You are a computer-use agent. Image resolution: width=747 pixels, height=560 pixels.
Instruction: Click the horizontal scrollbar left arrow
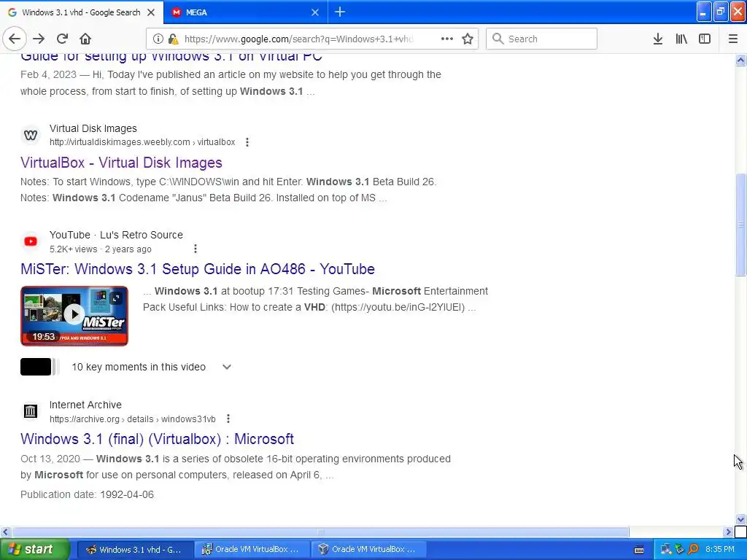(5, 532)
